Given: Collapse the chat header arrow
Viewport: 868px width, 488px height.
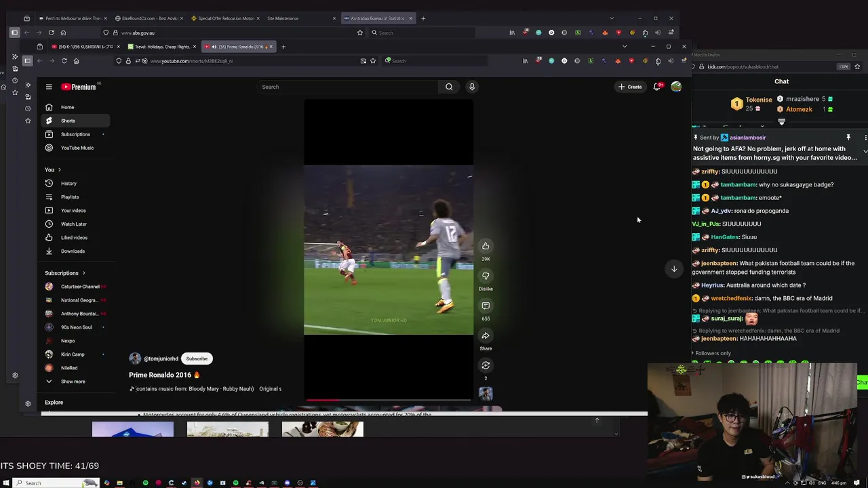Looking at the screenshot, I should [x=781, y=122].
